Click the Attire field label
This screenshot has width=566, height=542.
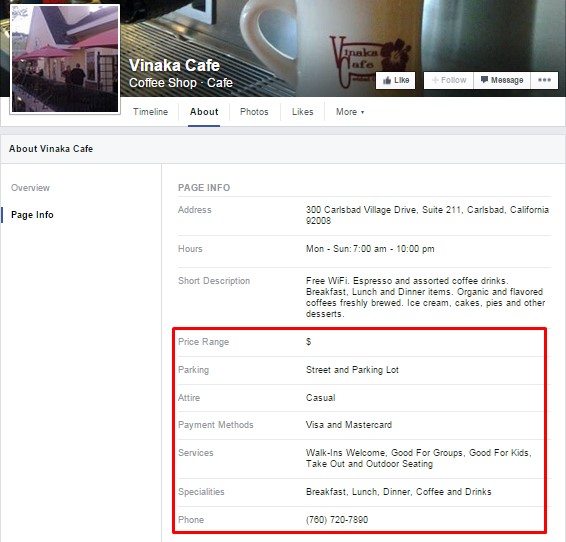coord(189,398)
